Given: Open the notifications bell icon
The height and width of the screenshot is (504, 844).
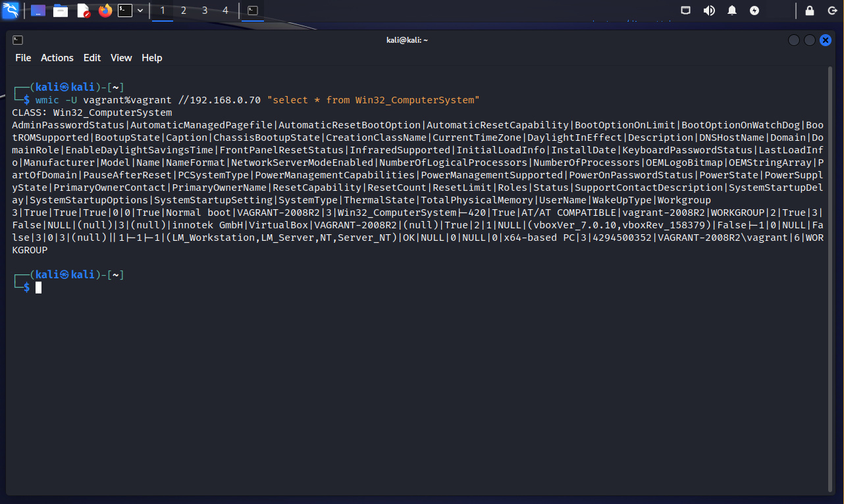Looking at the screenshot, I should tap(732, 11).
